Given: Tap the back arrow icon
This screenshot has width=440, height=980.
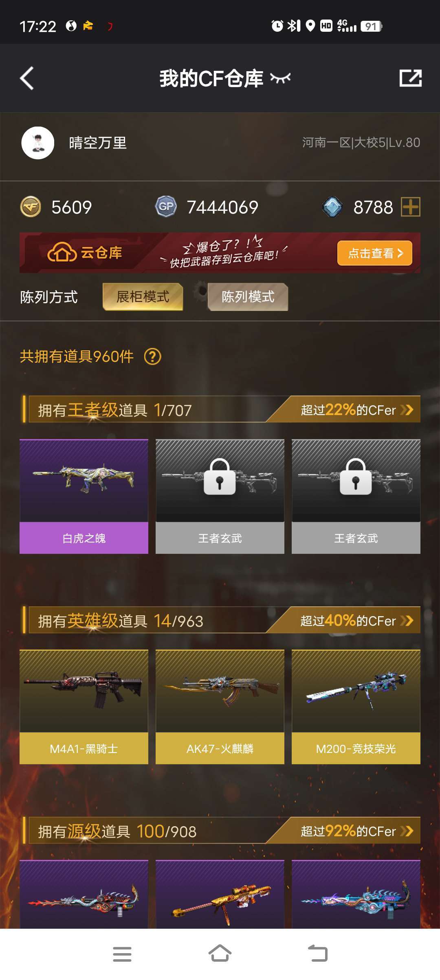Looking at the screenshot, I should (27, 78).
